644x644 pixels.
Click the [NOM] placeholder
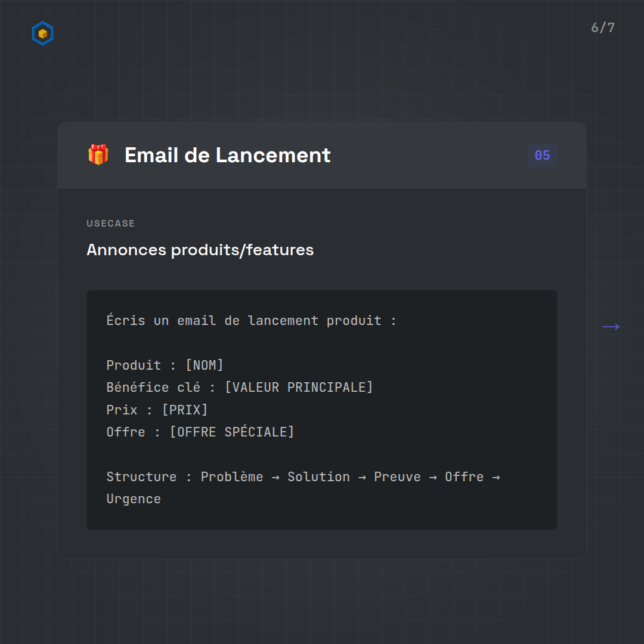click(205, 365)
